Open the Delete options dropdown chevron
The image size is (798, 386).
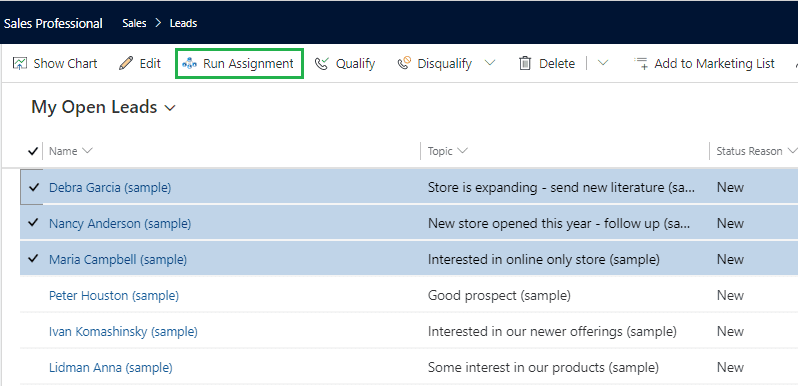pyautogui.click(x=603, y=64)
